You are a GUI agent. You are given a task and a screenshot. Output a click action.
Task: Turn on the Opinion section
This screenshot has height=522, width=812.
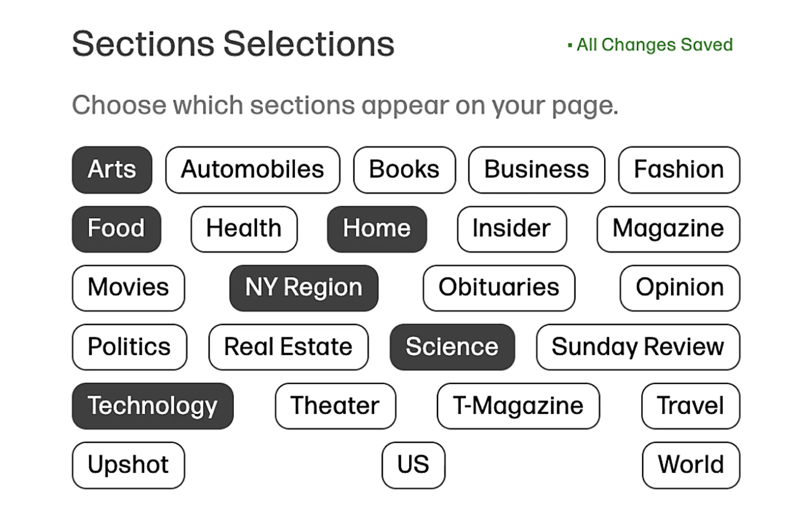[x=680, y=288]
